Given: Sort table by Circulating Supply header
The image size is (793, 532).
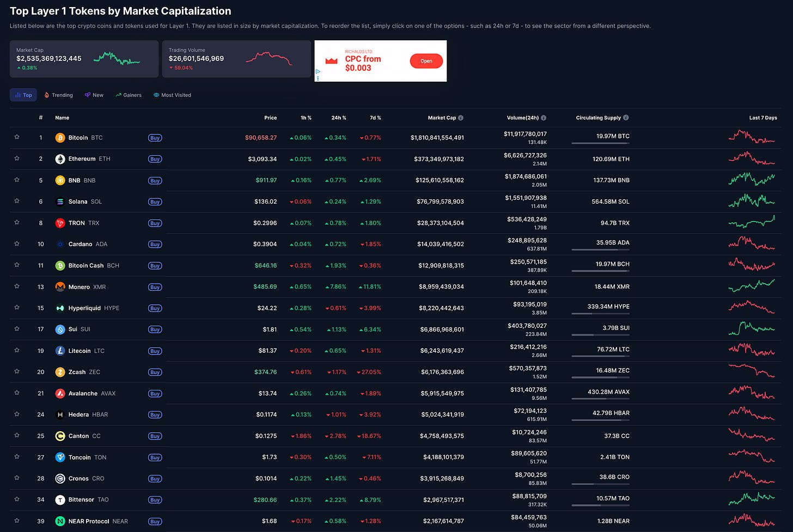Looking at the screenshot, I should point(599,118).
